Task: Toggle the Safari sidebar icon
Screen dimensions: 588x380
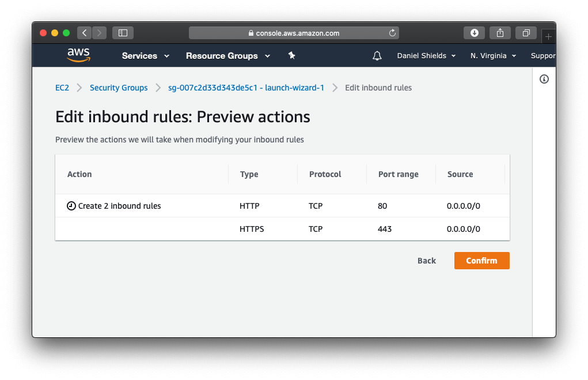Action: 122,33
